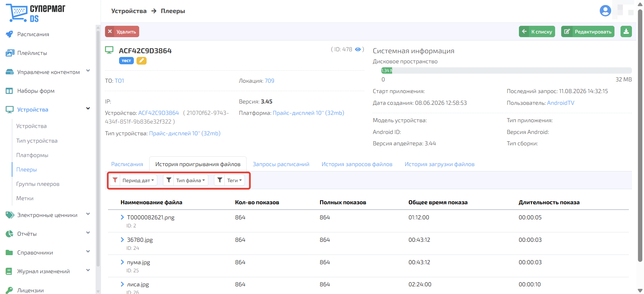Click the columns icon beside Наборы форм
This screenshot has height=294, width=644.
point(9,91)
